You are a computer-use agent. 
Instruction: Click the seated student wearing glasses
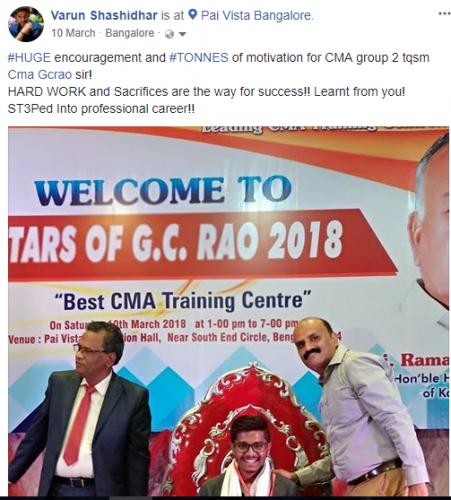(x=249, y=457)
